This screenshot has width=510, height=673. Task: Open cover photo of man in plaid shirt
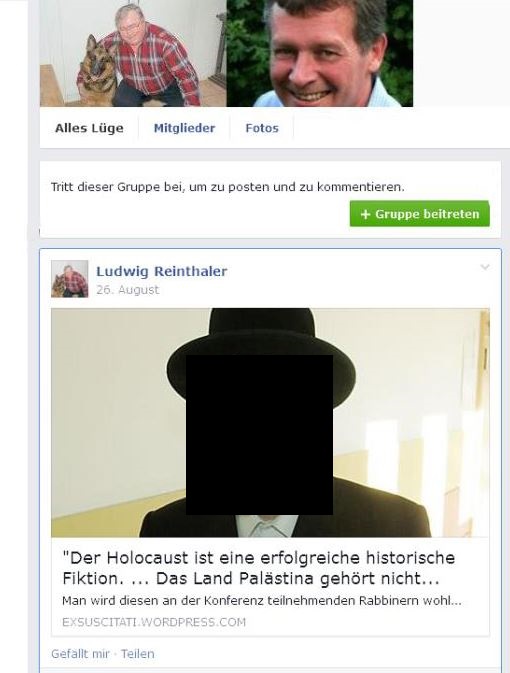point(133,53)
